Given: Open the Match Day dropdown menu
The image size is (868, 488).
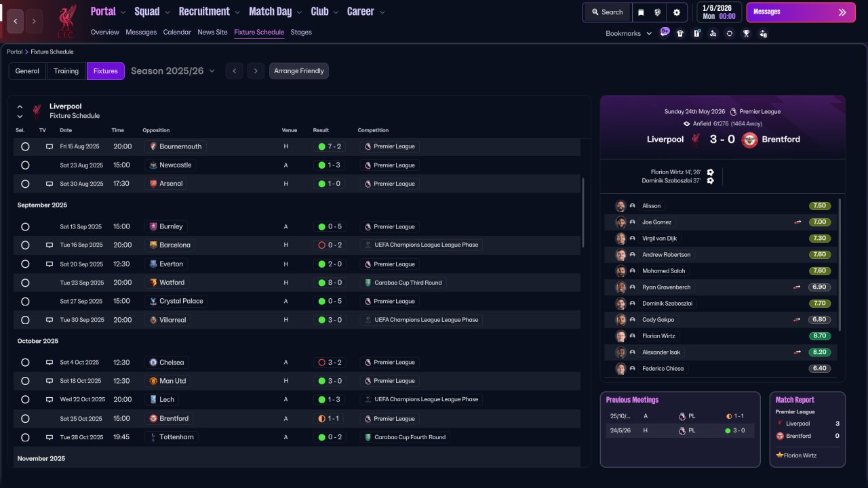Looking at the screenshot, I should click(x=276, y=12).
